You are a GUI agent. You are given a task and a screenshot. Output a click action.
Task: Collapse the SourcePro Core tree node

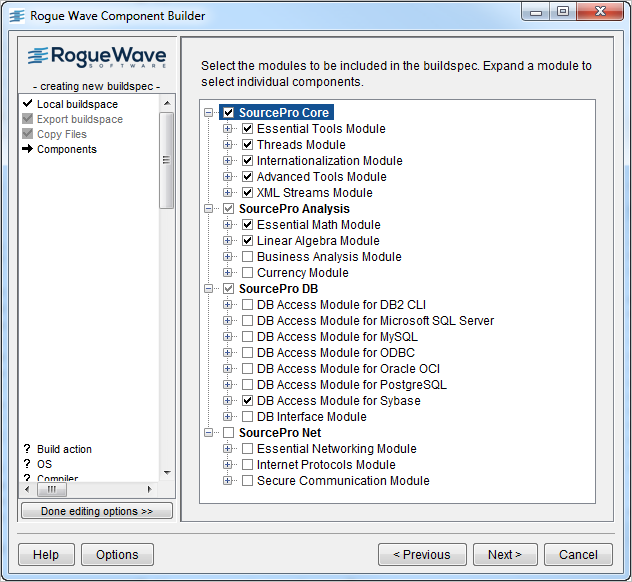pos(209,113)
